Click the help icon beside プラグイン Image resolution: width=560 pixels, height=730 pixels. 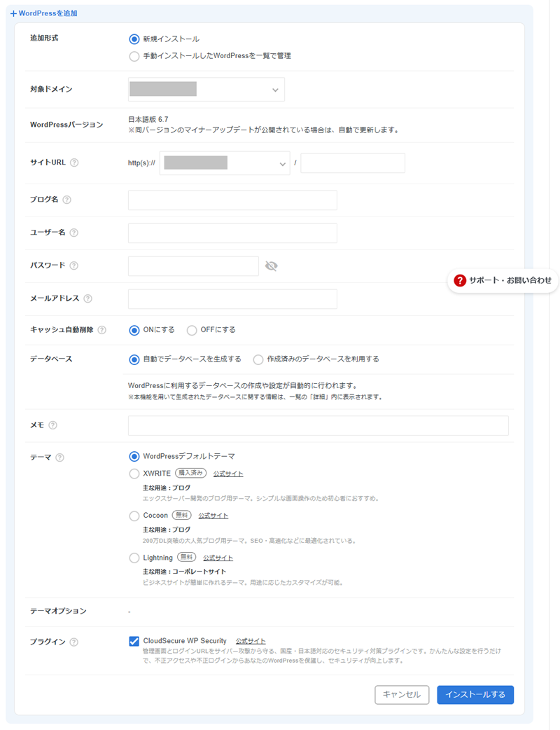[x=74, y=642]
